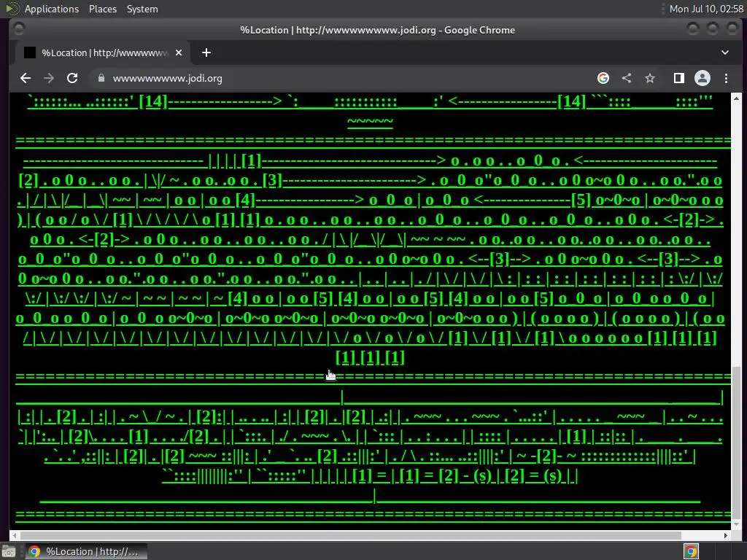Click the Chrome icon in the bottom-right tray
Image resolution: width=747 pixels, height=560 pixels.
click(x=691, y=551)
